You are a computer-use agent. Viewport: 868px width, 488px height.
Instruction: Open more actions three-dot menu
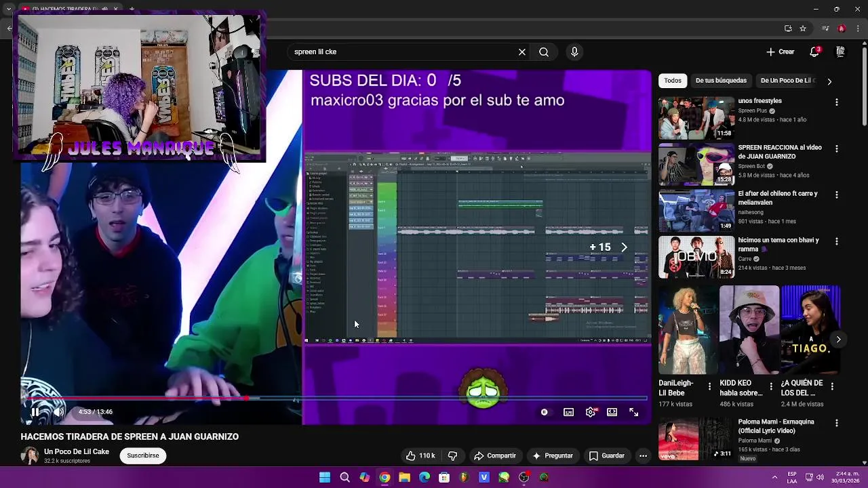(x=643, y=455)
